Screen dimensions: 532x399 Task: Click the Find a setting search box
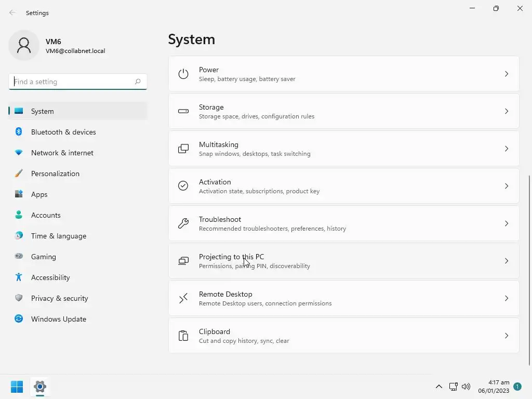tap(72, 82)
